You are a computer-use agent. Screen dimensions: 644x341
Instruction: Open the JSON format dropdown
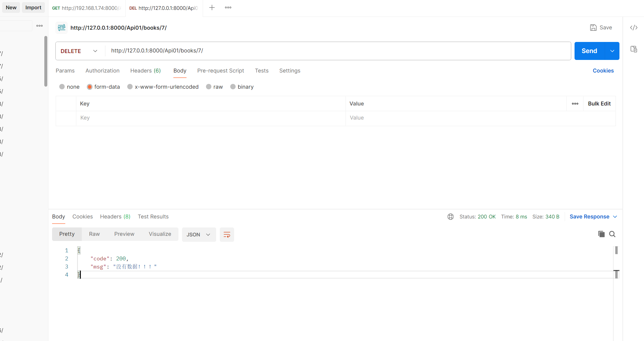tap(199, 235)
